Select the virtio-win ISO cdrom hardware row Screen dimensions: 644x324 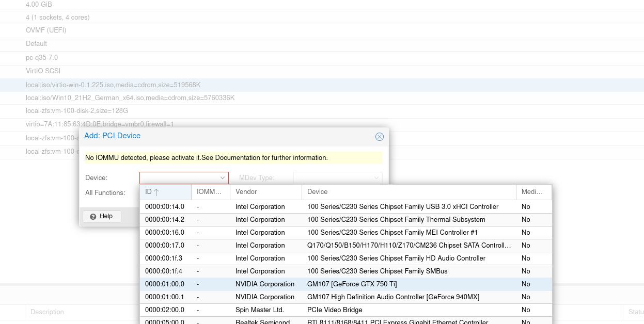114,85
